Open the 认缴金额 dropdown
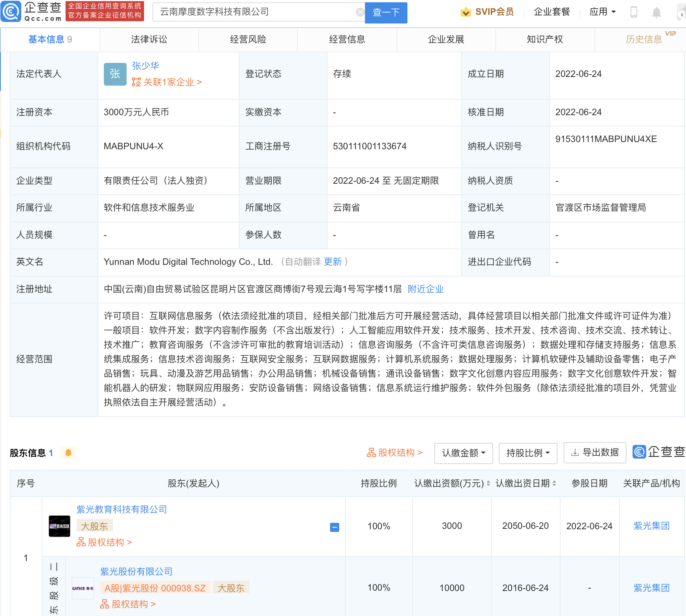The height and width of the screenshot is (616, 686). 463,453
